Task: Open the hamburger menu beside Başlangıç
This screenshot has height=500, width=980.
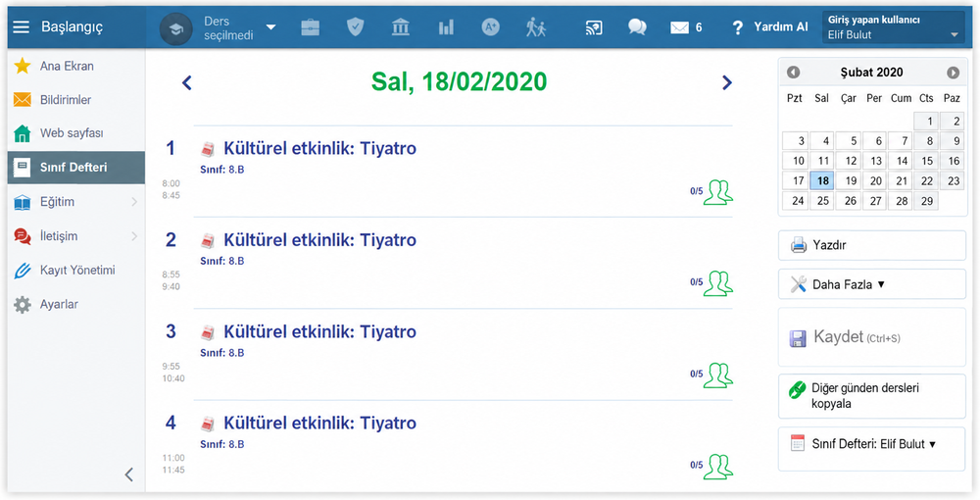Action: coord(22,26)
